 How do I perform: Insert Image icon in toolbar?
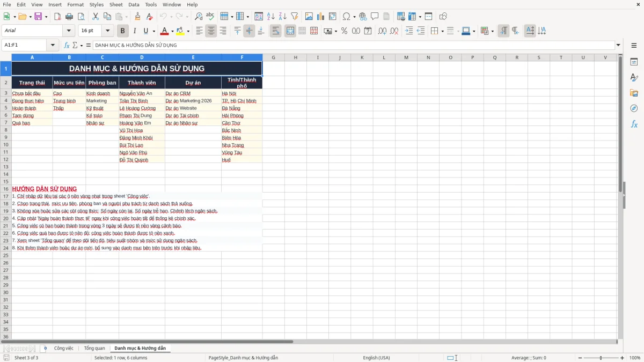tap(309, 17)
